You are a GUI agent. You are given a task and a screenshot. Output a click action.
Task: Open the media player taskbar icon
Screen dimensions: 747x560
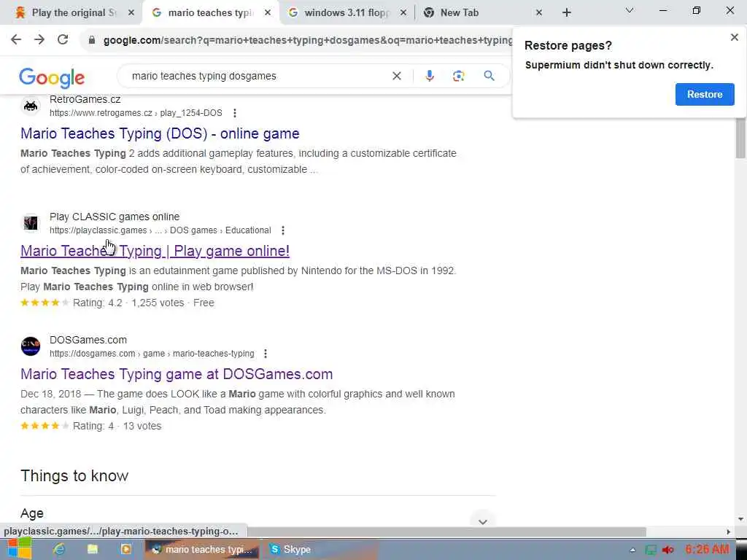(x=126, y=549)
